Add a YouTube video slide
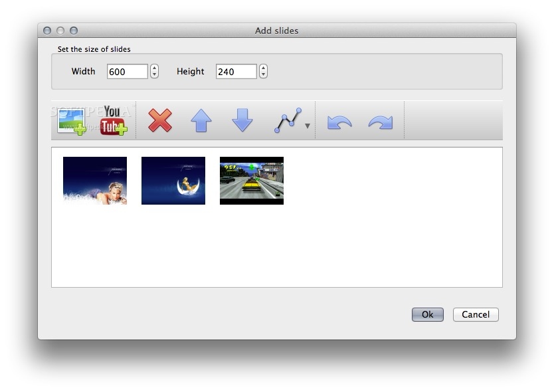This screenshot has width=554, height=392. click(113, 121)
